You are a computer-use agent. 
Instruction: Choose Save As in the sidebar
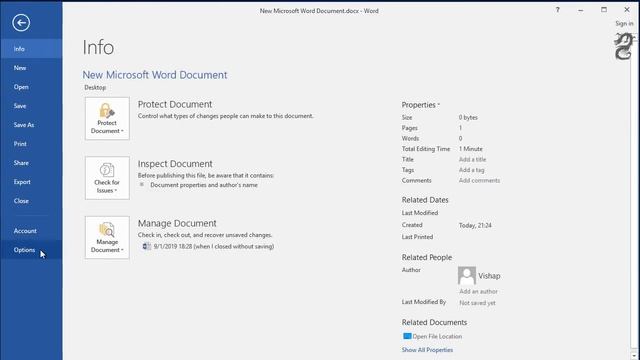coord(31,125)
